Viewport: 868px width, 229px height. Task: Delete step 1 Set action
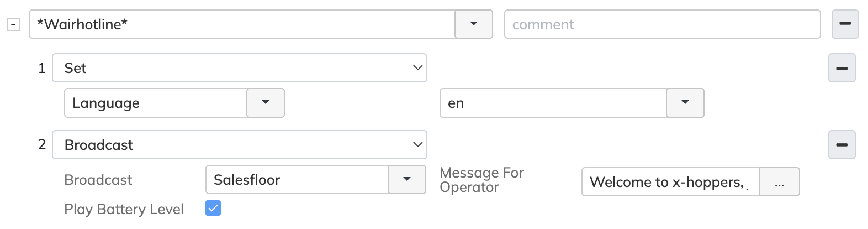point(841,68)
